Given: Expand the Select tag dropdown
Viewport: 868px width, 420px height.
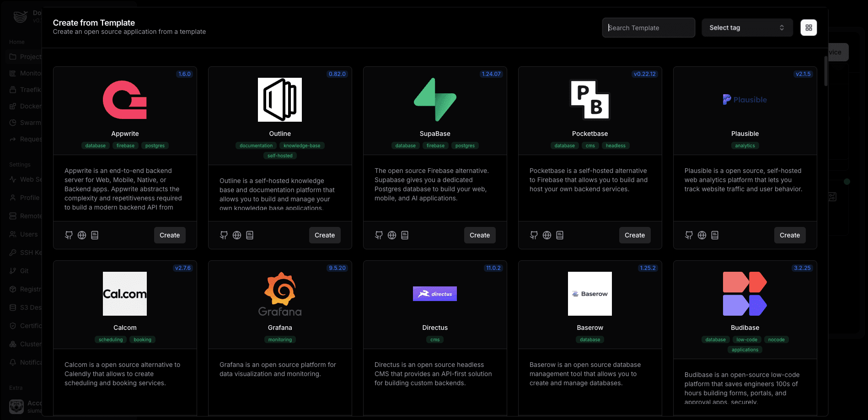Looking at the screenshot, I should coord(747,28).
